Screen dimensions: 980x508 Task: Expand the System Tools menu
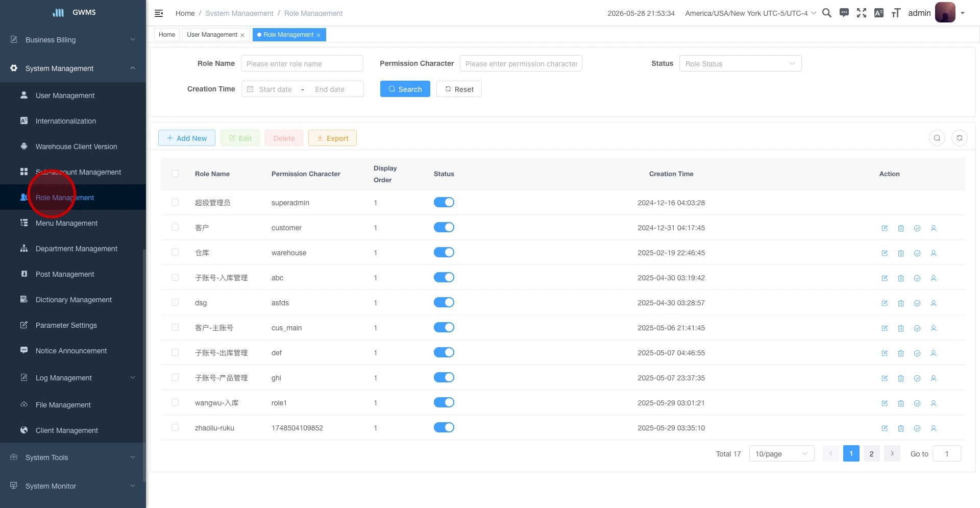(x=73, y=457)
